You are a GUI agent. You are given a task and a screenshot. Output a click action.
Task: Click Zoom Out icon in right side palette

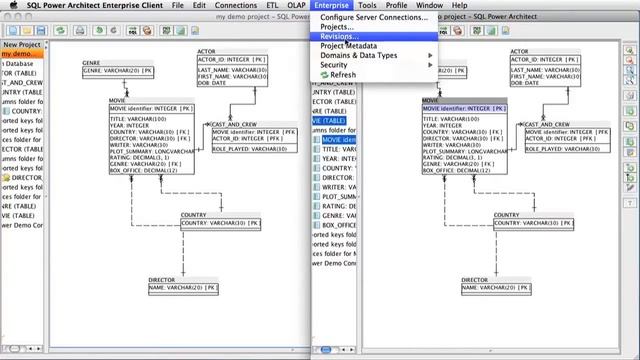click(x=630, y=60)
